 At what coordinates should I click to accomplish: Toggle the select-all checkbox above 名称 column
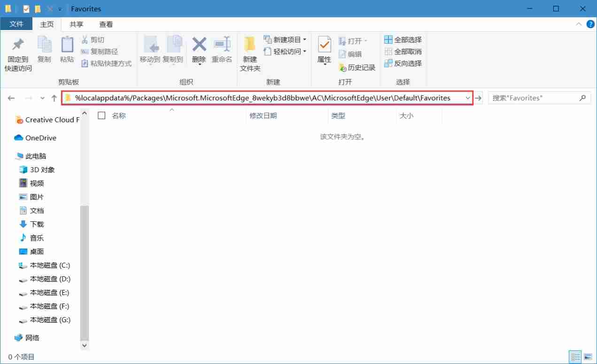pos(101,115)
